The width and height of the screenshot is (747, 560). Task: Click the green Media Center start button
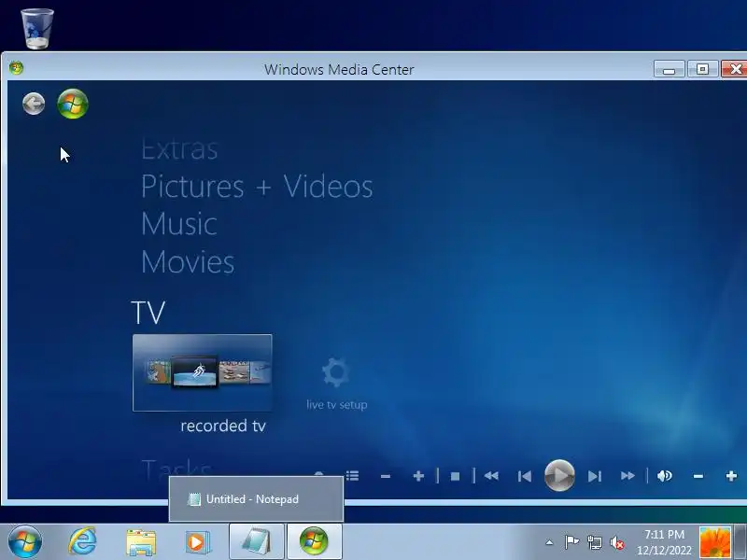tap(73, 104)
